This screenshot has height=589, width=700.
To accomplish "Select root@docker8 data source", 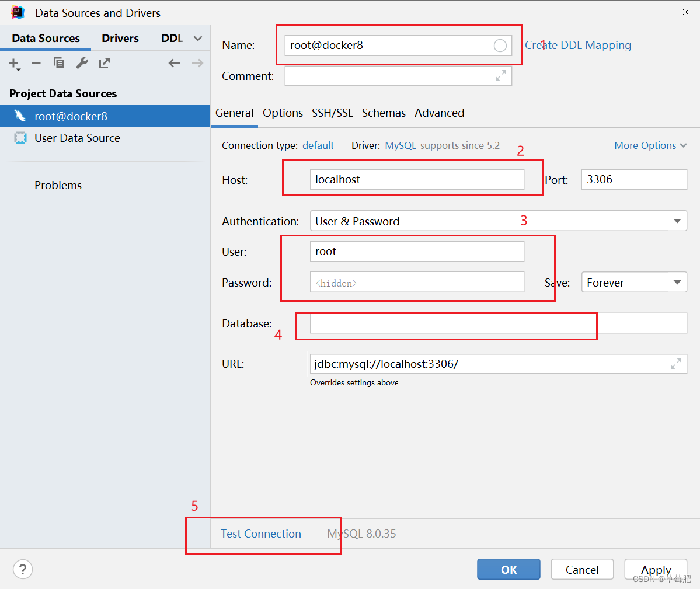I will tap(105, 116).
